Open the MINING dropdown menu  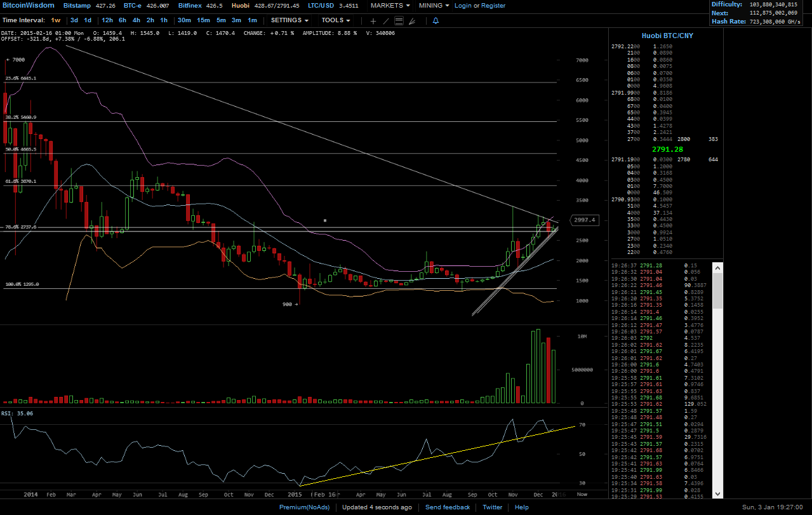click(434, 5)
